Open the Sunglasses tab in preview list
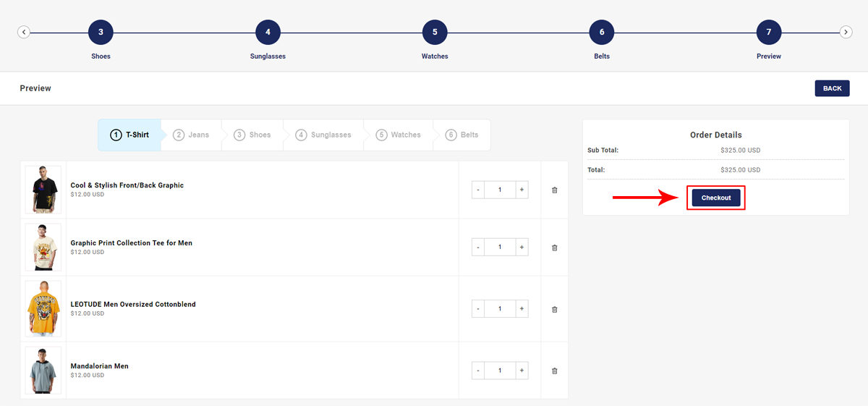 coord(323,135)
